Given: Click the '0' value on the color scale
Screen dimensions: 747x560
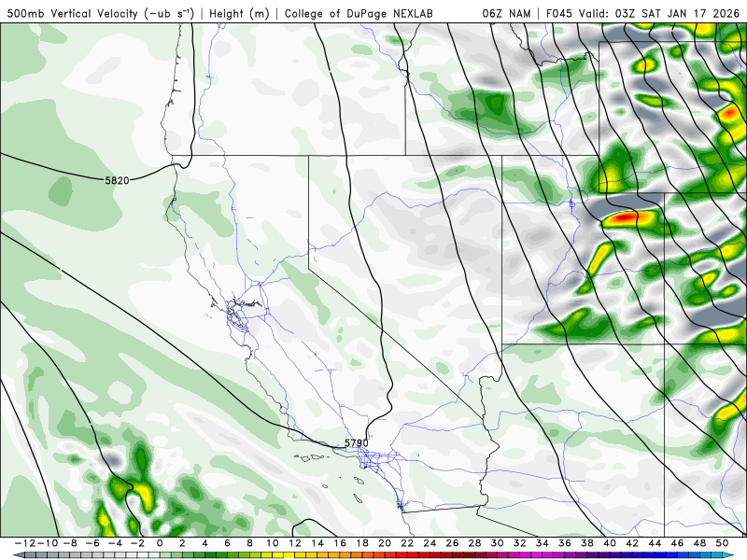Looking at the screenshot, I should pos(160,543).
